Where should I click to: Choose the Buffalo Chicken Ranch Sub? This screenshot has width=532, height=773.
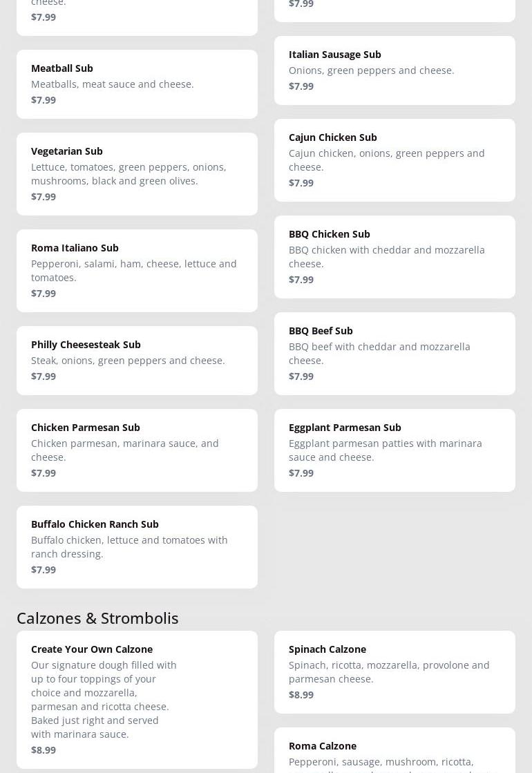137,546
